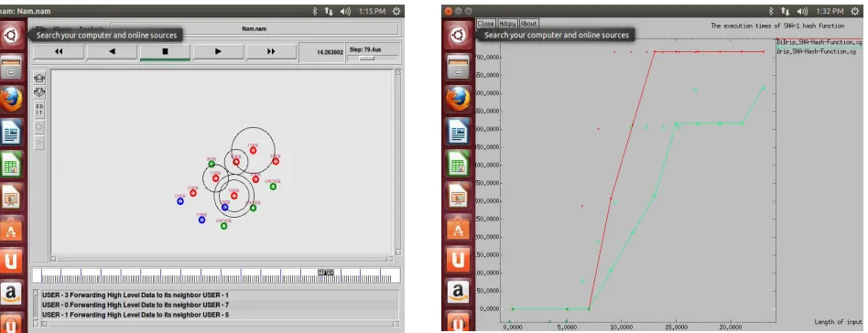Open Files manager in the xgraph window dock
This screenshot has height=333, width=868.
458,67
